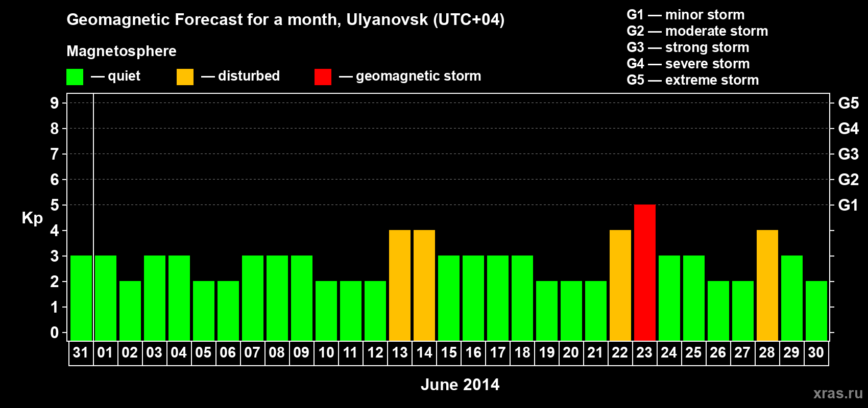Click the red geomagnetic storm legend swatch
868x408 pixels.
point(323,77)
